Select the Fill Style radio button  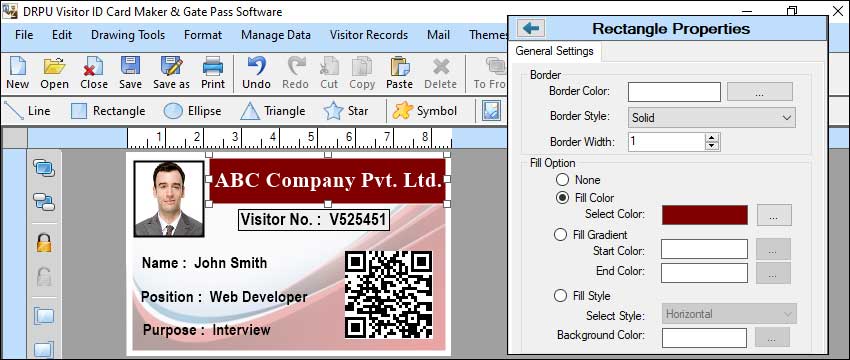pos(560,296)
